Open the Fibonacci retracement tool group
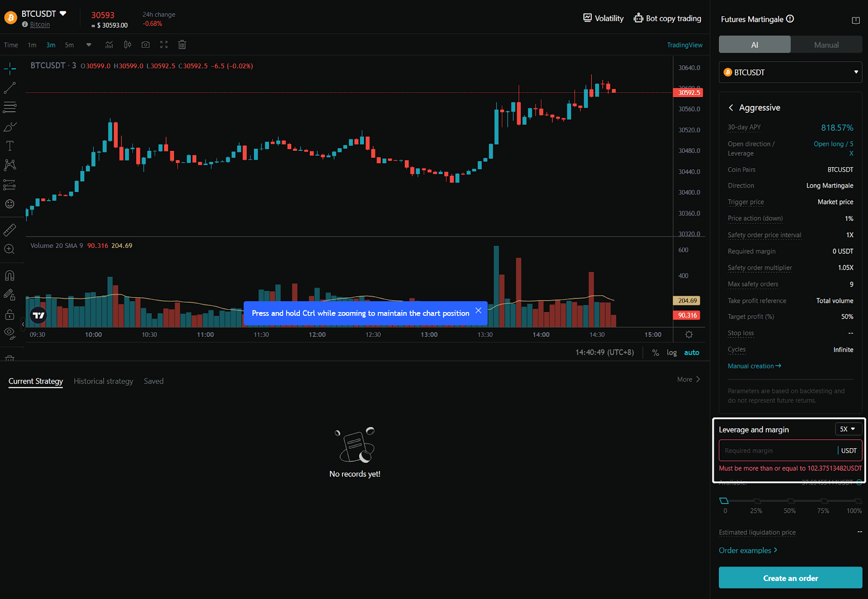The image size is (868, 599). coord(10,107)
